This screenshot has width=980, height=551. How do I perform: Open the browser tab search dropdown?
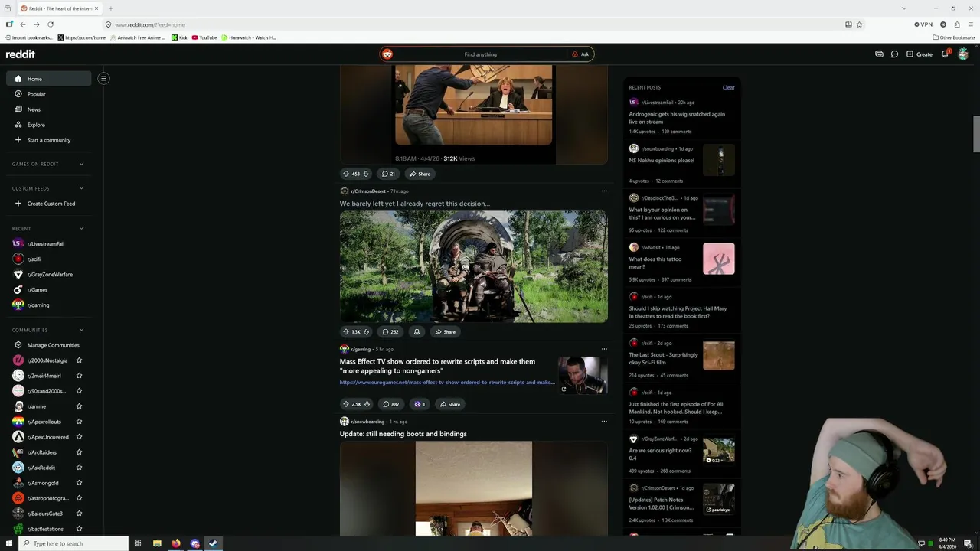[904, 8]
